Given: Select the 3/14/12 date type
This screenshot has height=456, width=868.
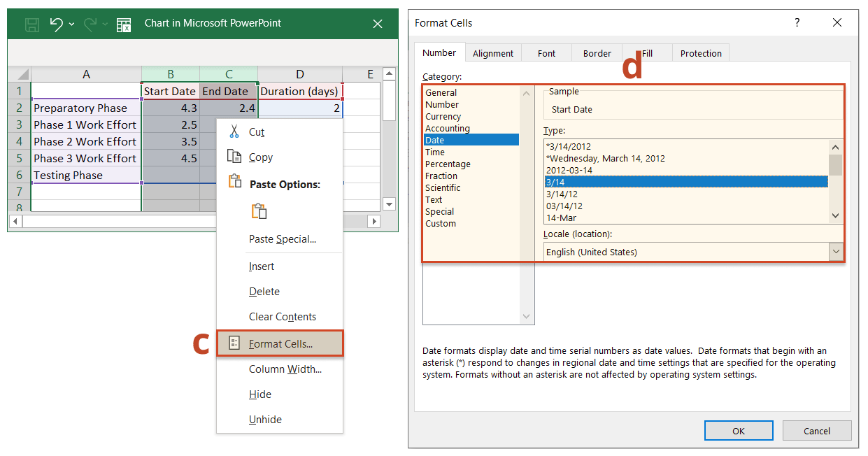Looking at the screenshot, I should click(563, 194).
